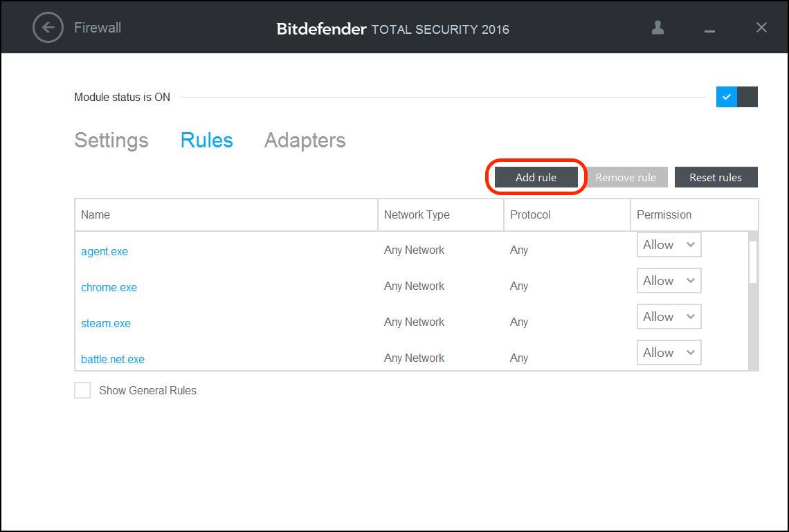Select 'Any Network' cell in steam.exe row
789x532 pixels.
click(x=414, y=322)
